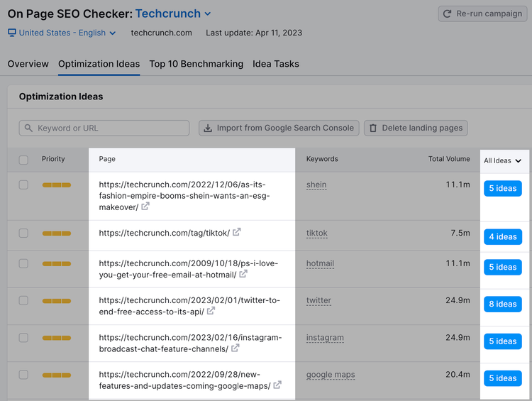
Task: Tick the google maps row checkbox
Action: [x=23, y=375]
